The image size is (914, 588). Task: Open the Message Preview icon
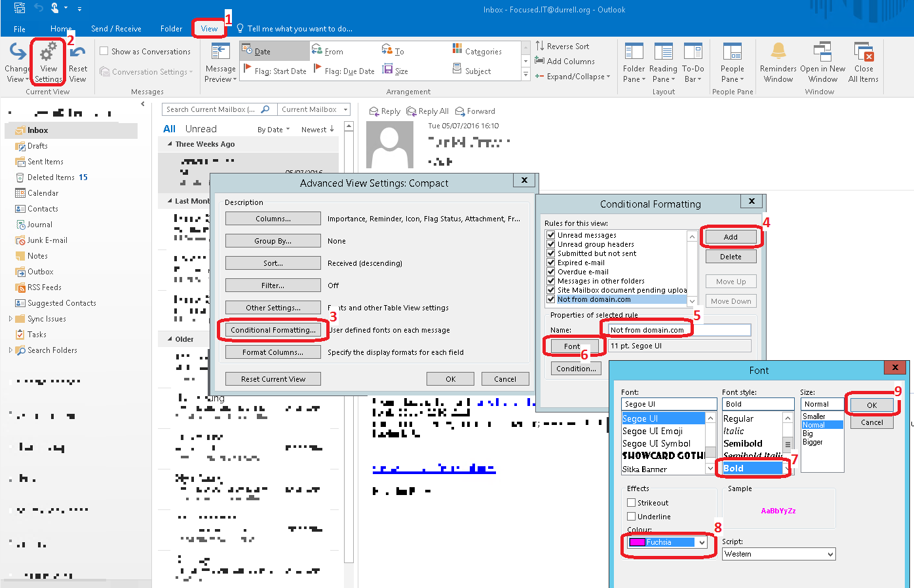point(220,52)
